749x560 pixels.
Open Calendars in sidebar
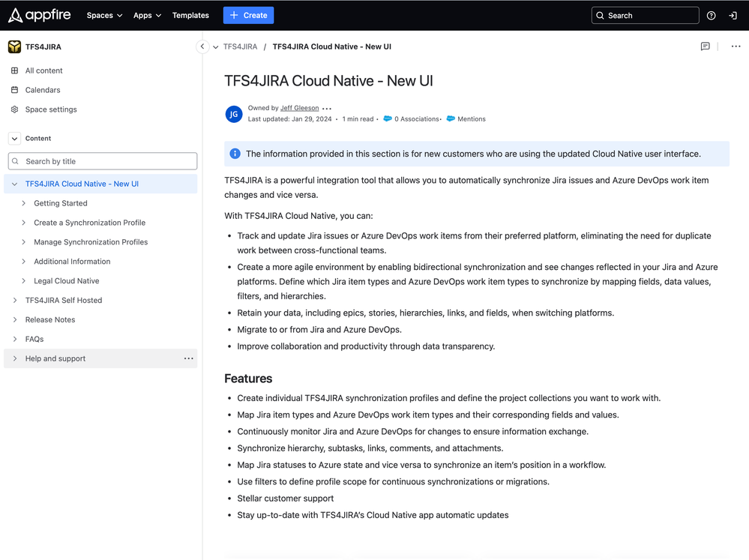pyautogui.click(x=43, y=90)
